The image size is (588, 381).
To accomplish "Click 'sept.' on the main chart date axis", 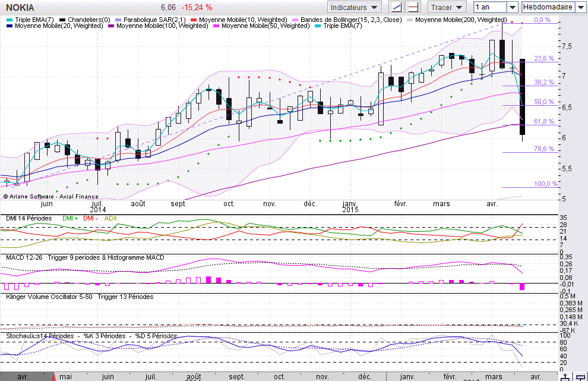I will coord(179,204).
